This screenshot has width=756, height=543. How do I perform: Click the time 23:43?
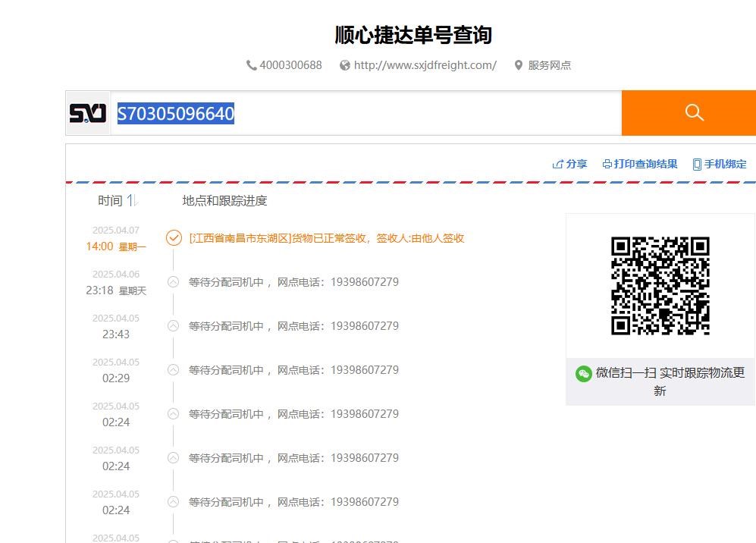(x=116, y=334)
